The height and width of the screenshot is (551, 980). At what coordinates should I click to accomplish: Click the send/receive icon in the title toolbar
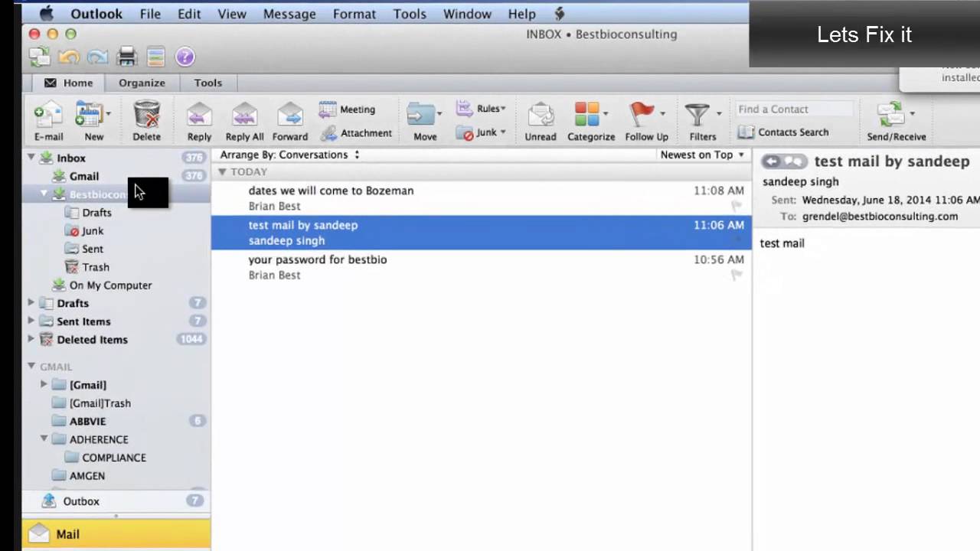[40, 57]
